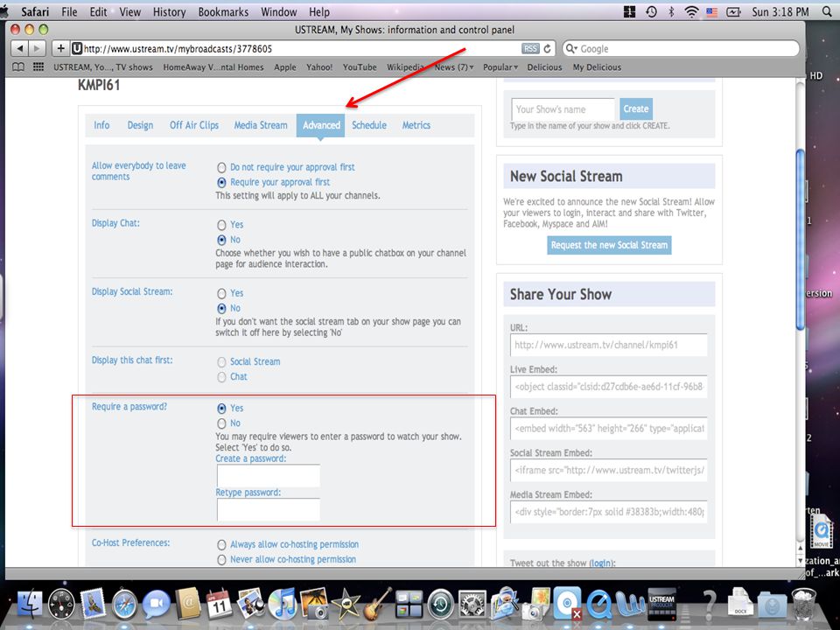The width and height of the screenshot is (840, 630).
Task: Open the Bookmarks menu
Action: [x=223, y=11]
